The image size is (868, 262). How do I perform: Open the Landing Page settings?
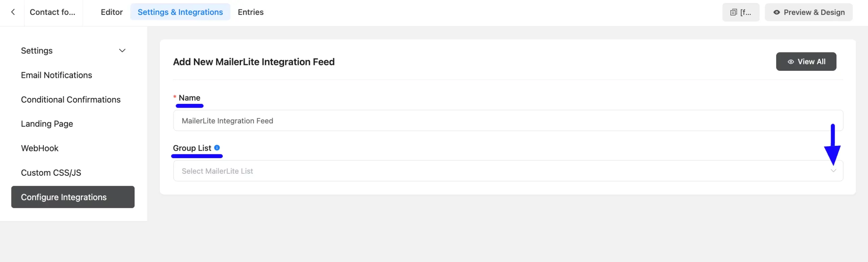point(47,124)
